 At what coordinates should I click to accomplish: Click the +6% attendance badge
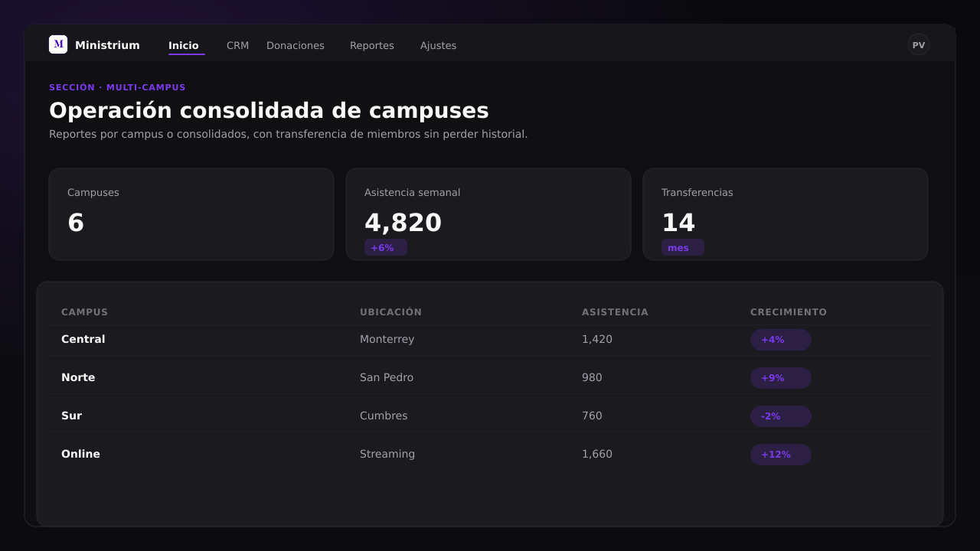(x=386, y=247)
